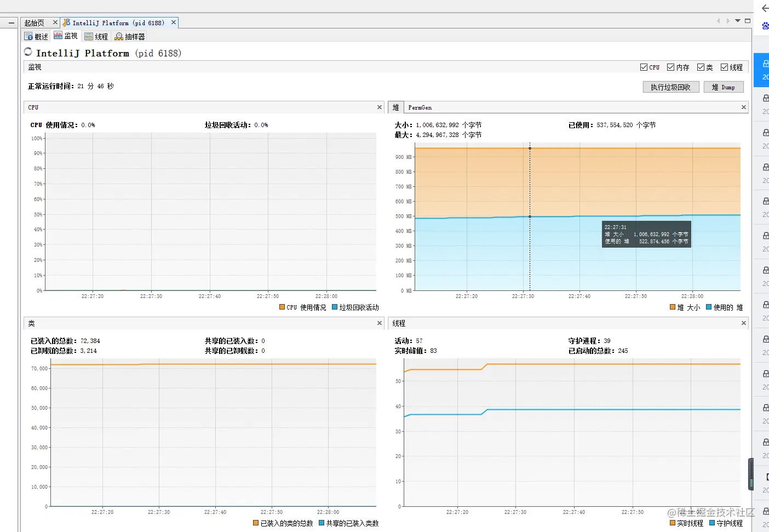Click the 正常运行时间 uptime text
The image size is (769, 532).
point(71,87)
